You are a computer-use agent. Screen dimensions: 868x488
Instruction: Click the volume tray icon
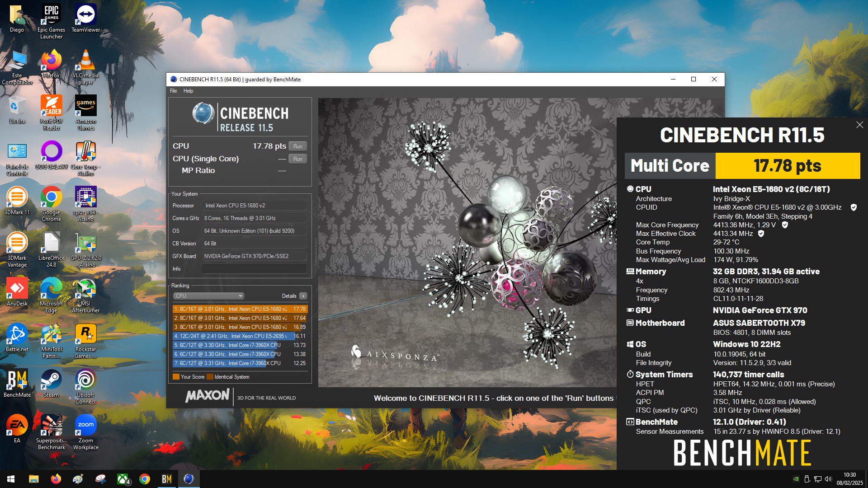coord(828,479)
